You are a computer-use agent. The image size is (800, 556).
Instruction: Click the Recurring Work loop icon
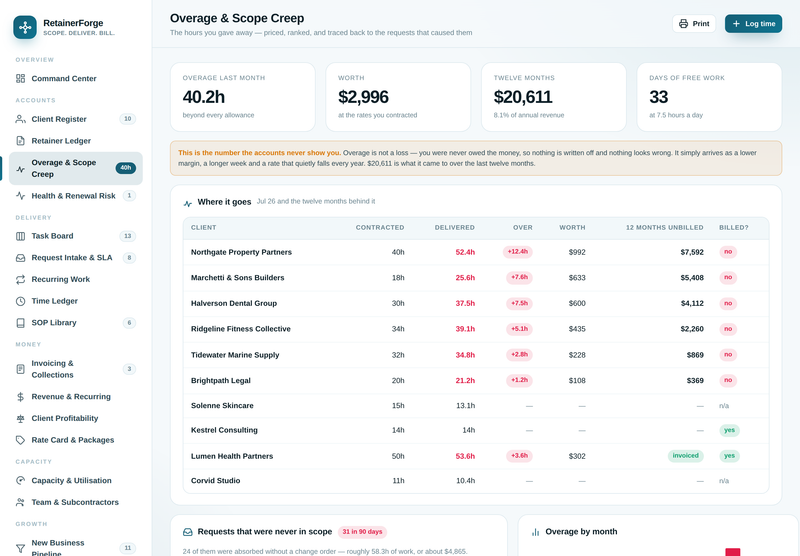tap(20, 280)
